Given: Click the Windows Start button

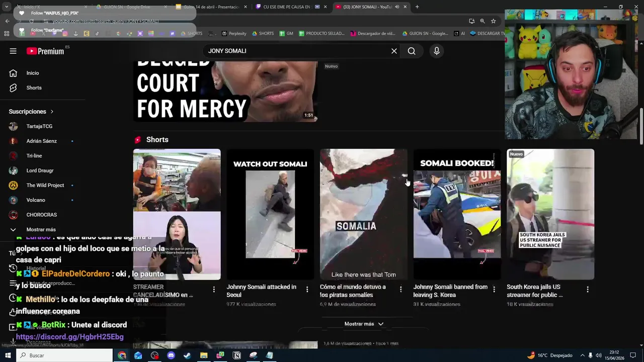Looking at the screenshot, I should click(8, 355).
